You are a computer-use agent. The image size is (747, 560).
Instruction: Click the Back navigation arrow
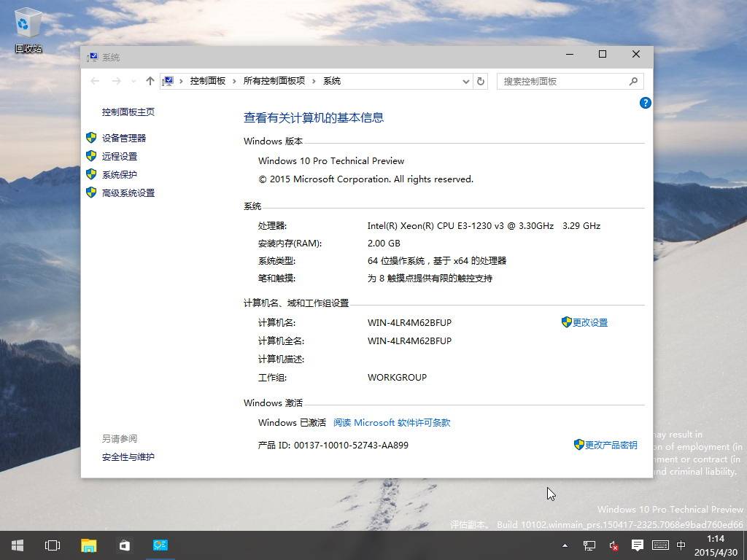click(95, 82)
